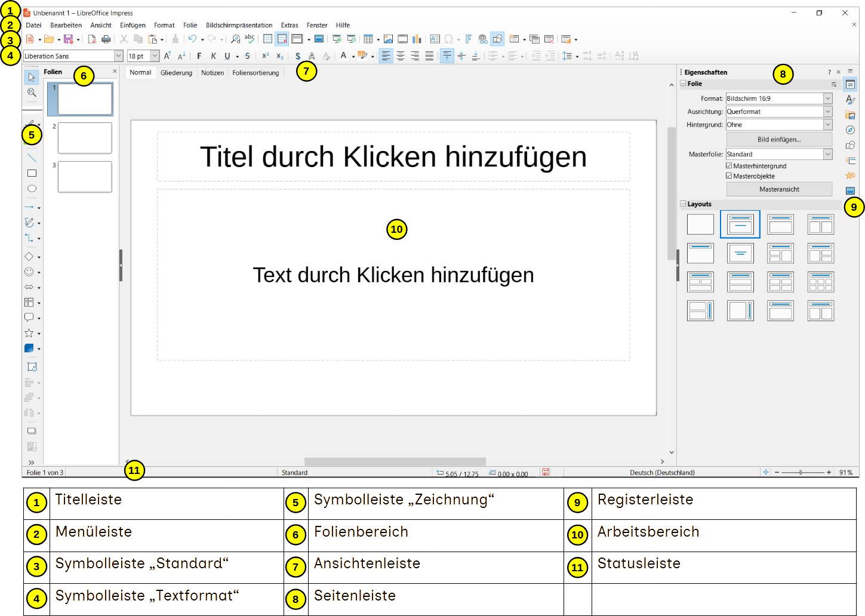
Task: Collapse the Folie section
Action: click(684, 84)
